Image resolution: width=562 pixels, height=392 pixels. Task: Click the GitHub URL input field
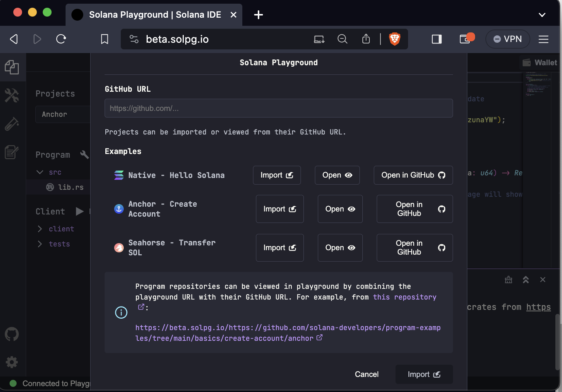pyautogui.click(x=278, y=108)
